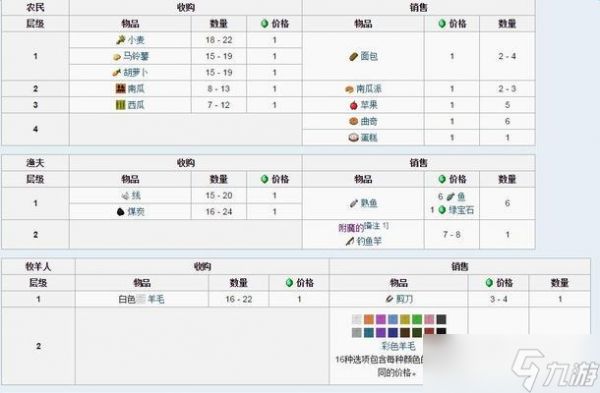Click the wheat icon beside 小麦

point(121,40)
